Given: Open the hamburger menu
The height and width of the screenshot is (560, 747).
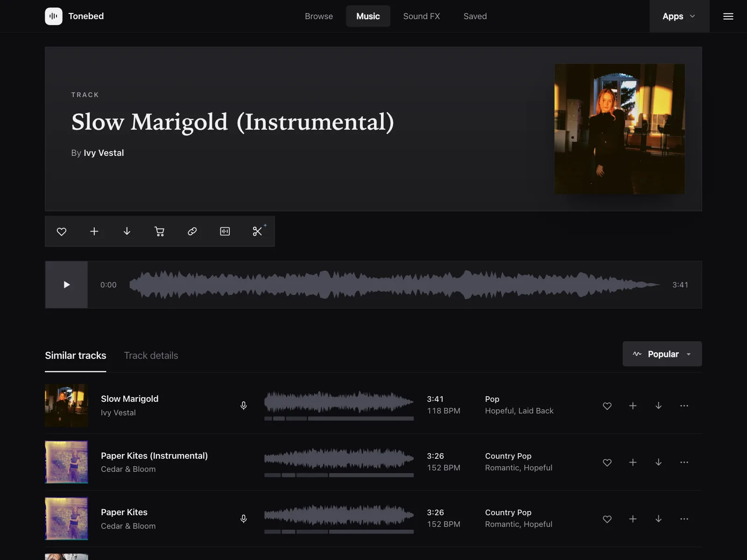Looking at the screenshot, I should 728,16.
